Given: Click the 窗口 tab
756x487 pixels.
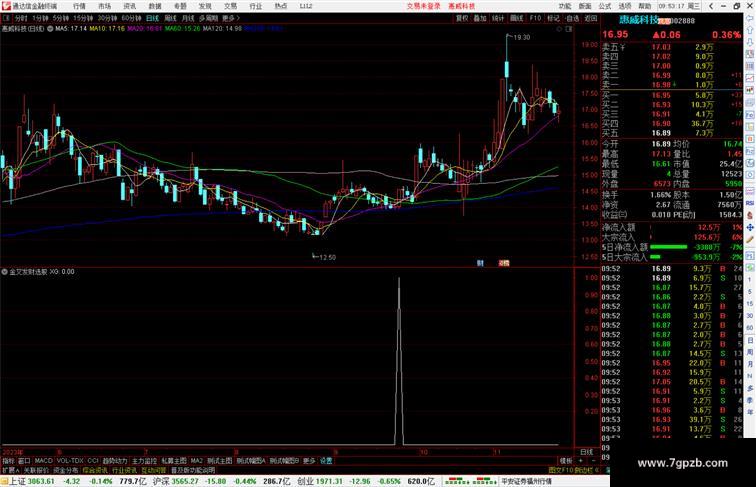Looking at the screenshot, I should click(x=24, y=461).
